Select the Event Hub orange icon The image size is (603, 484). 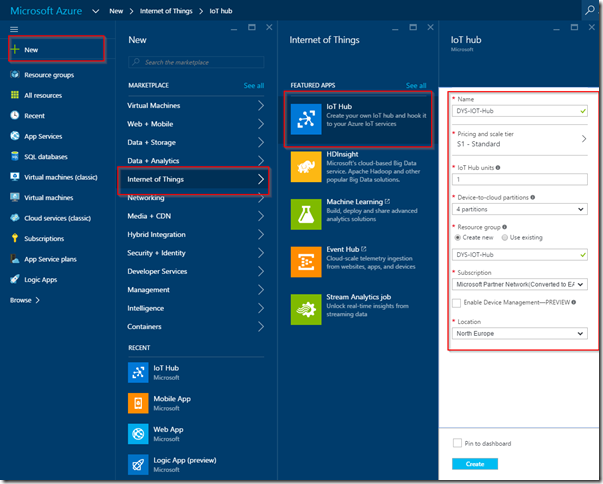(x=306, y=262)
